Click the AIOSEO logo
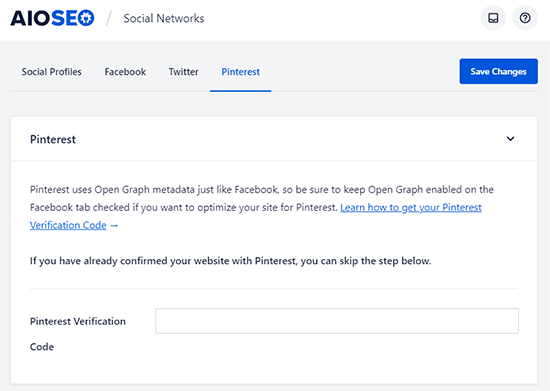 52,18
